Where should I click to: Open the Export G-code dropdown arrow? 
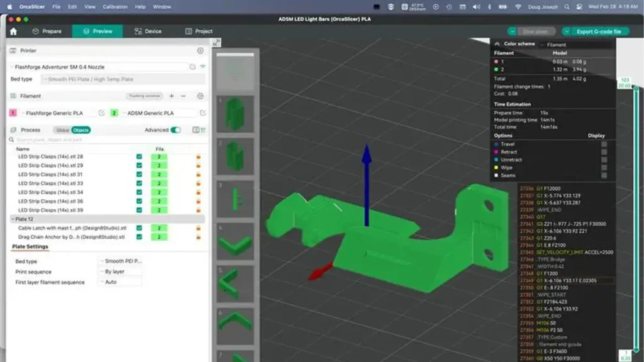[x=567, y=31]
